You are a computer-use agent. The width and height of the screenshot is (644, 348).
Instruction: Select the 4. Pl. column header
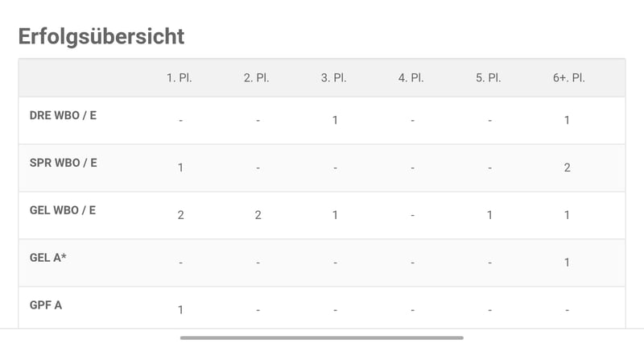click(x=411, y=77)
